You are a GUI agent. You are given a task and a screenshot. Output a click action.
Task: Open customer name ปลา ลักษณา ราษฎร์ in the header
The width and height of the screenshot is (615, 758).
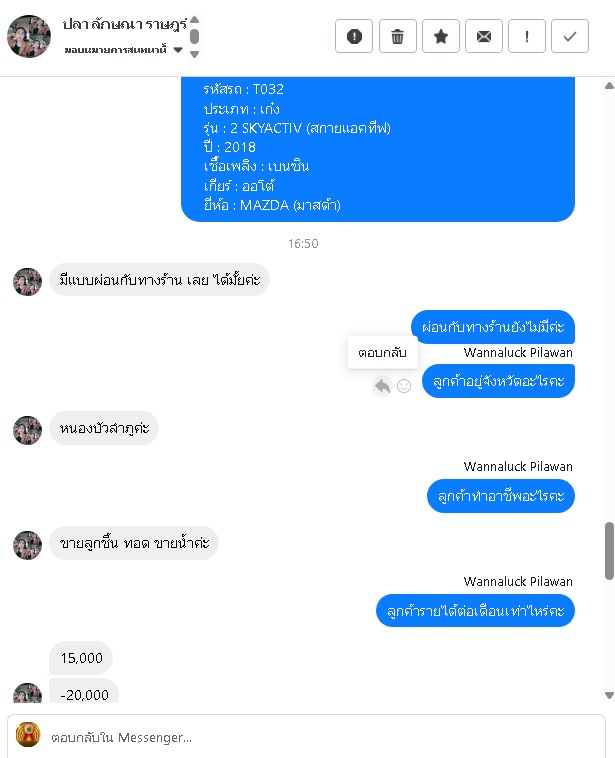pos(125,24)
